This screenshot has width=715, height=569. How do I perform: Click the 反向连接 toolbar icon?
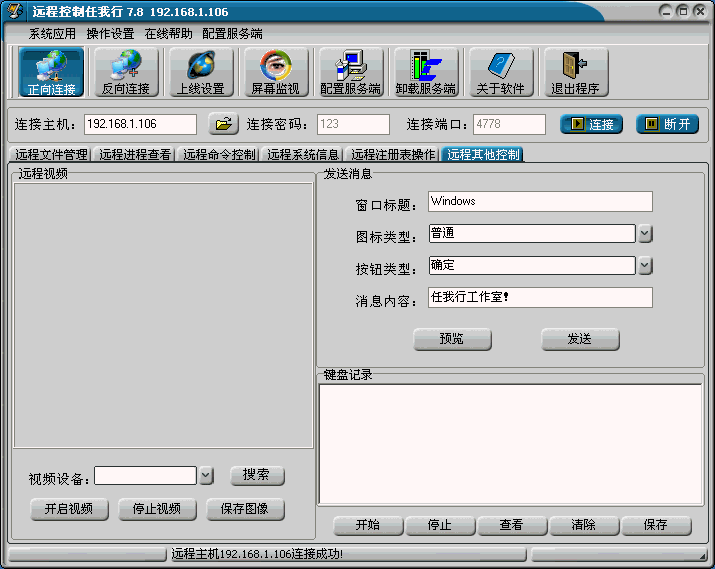pos(126,73)
